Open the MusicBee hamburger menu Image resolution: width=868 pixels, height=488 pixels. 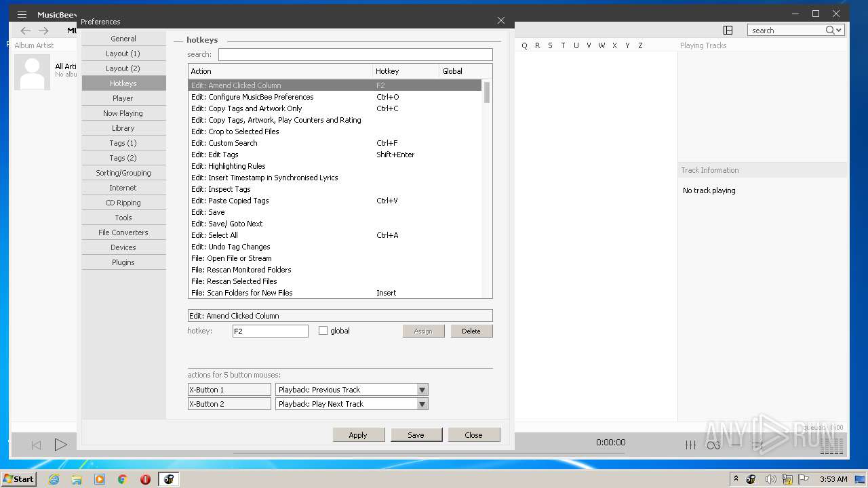coord(22,14)
